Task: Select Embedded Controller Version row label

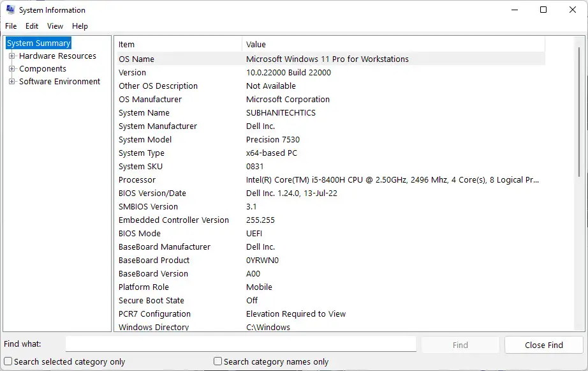Action: 173,220
